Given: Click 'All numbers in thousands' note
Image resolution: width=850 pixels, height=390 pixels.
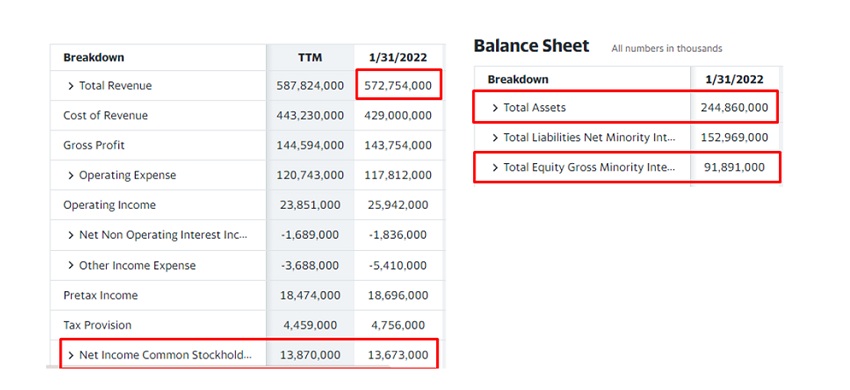Looking at the screenshot, I should (x=667, y=48).
